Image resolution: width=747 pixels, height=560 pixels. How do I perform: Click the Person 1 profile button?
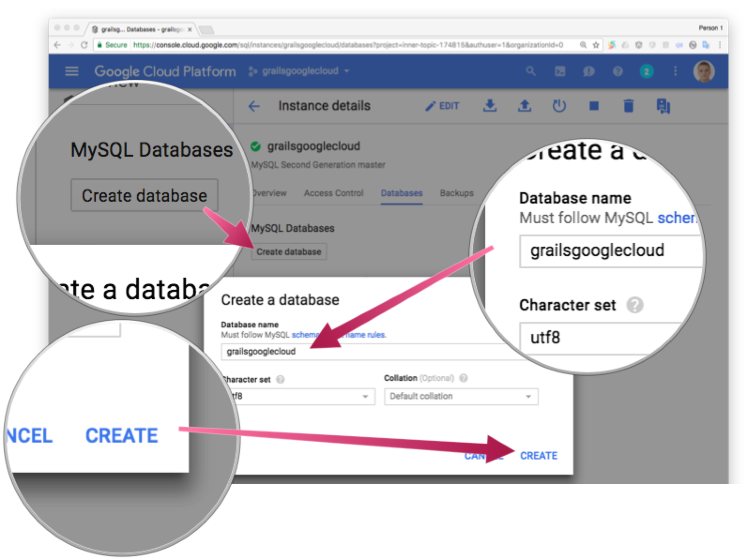click(x=711, y=28)
